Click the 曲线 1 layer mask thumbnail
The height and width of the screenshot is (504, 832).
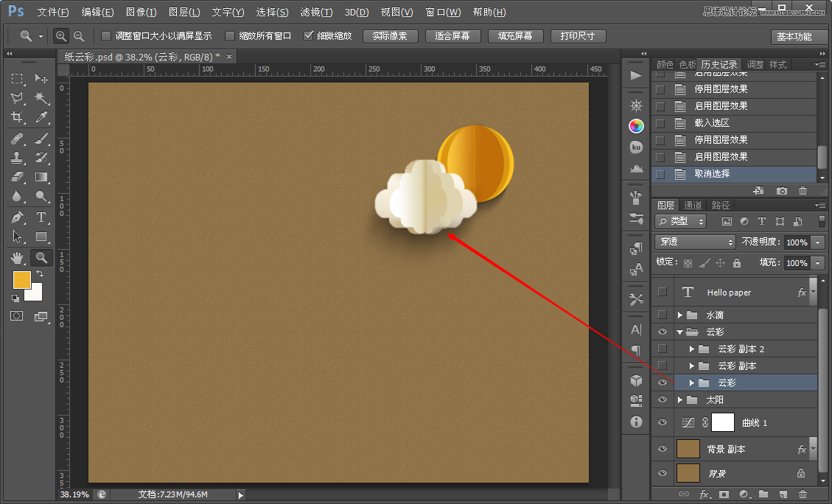tap(723, 422)
